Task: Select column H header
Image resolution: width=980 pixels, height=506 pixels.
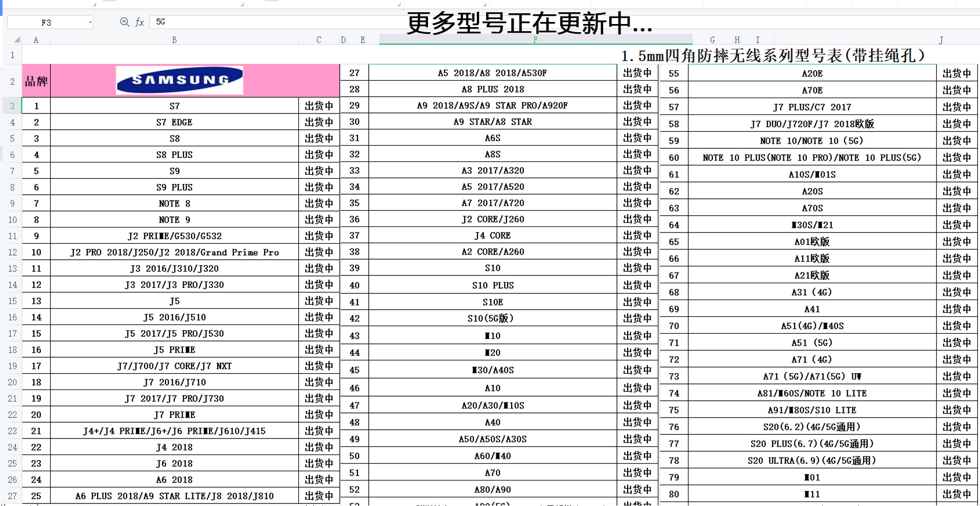Action: (x=737, y=40)
